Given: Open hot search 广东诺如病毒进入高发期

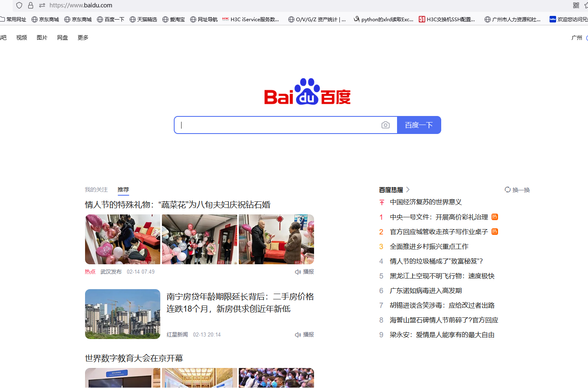Looking at the screenshot, I should click(426, 290).
